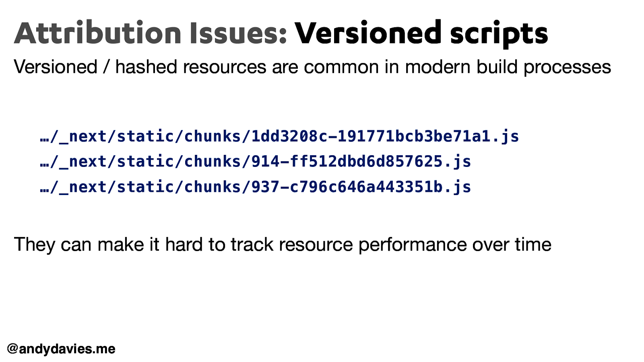Click the word "hashed" in the subtitle
644x362 pixels.
tap(146, 67)
